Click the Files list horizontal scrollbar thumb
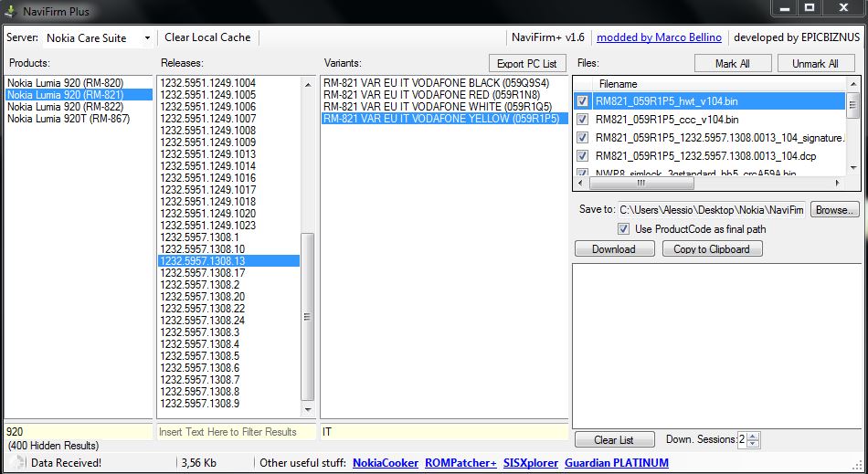Viewport: 868px width, 474px height. coord(641,183)
